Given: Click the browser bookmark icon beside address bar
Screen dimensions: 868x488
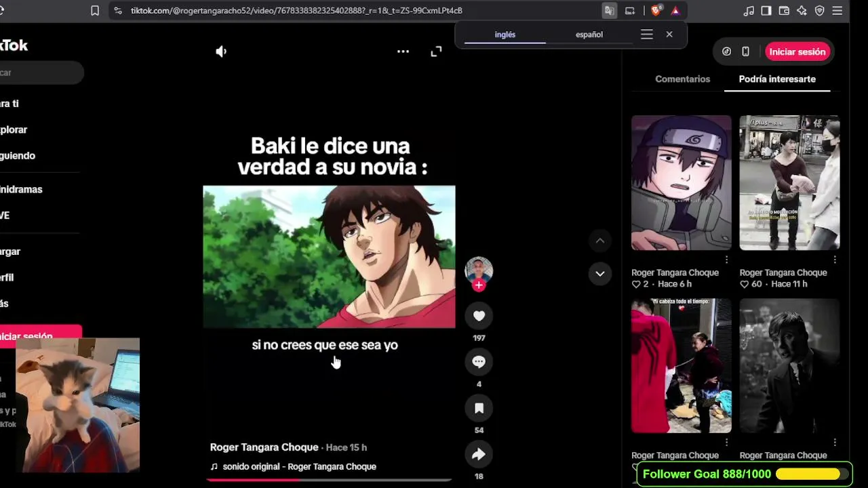Looking at the screenshot, I should 95,11.
